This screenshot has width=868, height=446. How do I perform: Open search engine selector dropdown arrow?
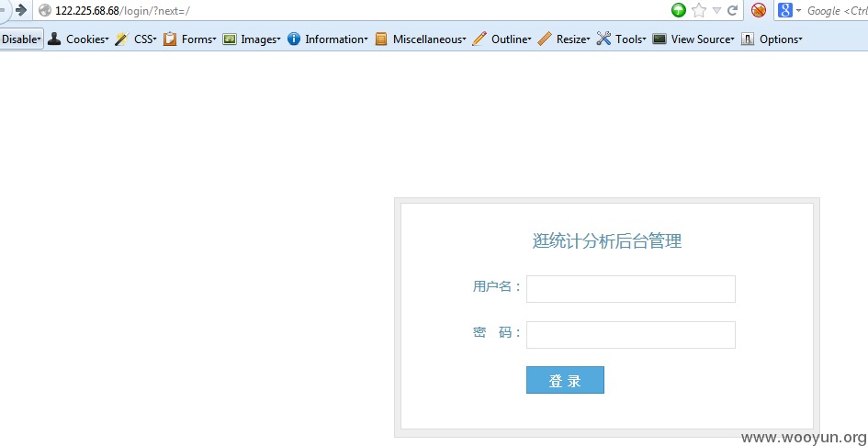coord(799,10)
